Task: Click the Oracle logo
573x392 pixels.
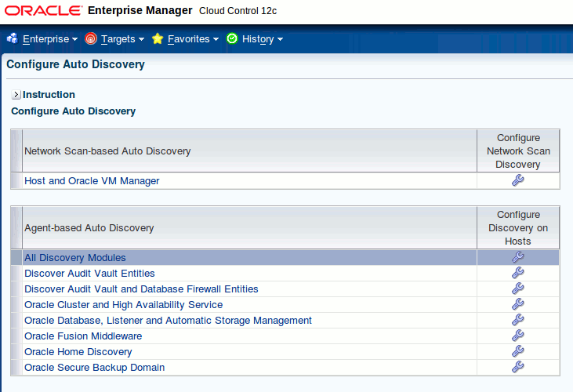Action: tap(43, 11)
